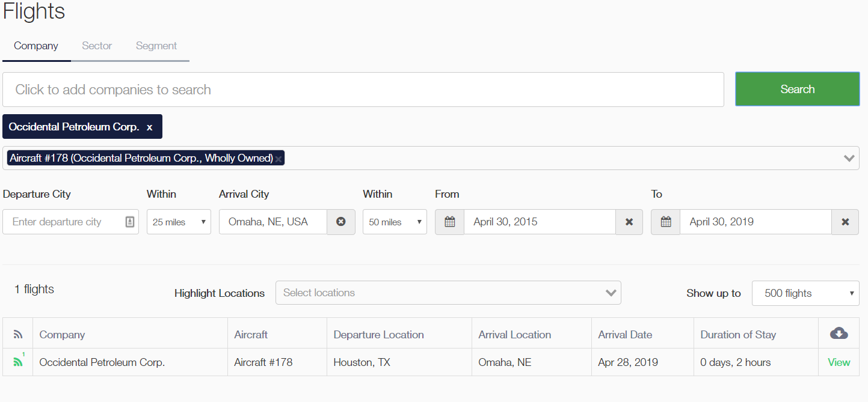The width and height of the screenshot is (868, 402).
Task: Focus the add companies search field
Action: tap(363, 90)
